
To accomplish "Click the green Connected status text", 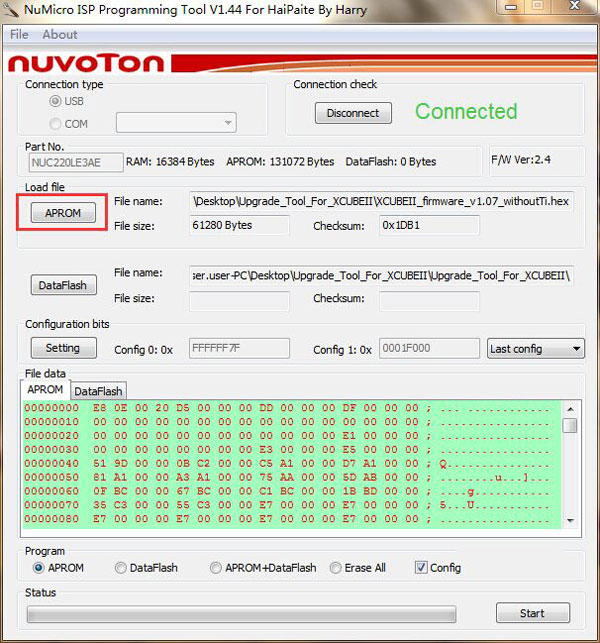I will point(466,112).
